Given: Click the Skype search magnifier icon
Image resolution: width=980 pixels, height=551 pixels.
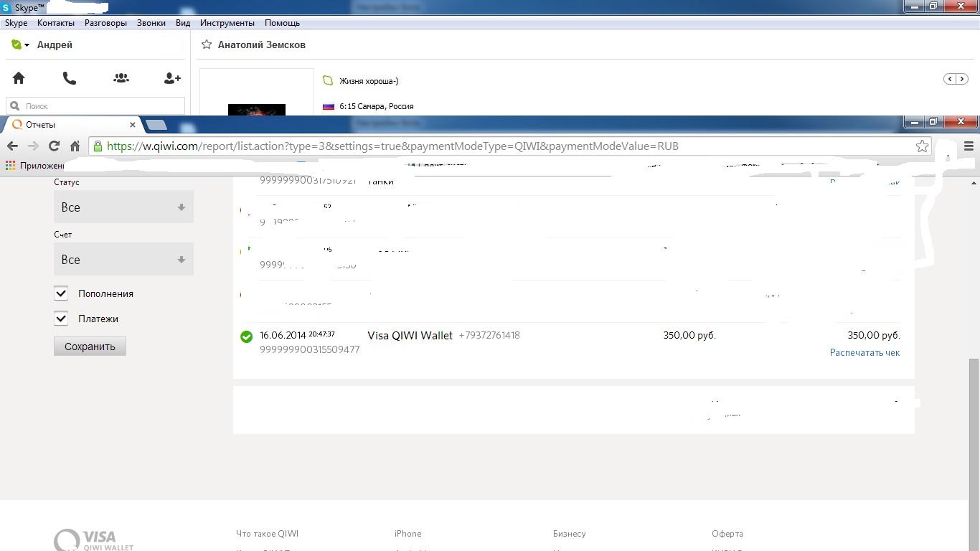Looking at the screenshot, I should (x=14, y=106).
